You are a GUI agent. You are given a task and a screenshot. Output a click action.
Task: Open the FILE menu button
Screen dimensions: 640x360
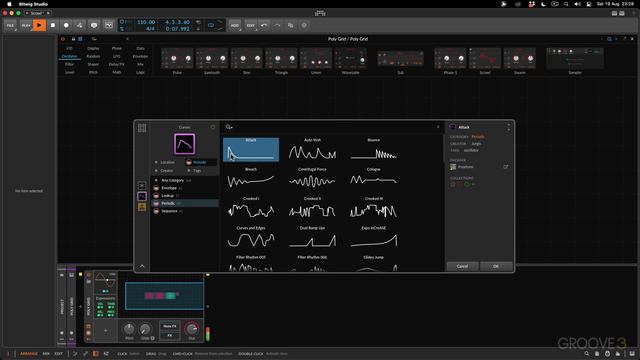point(10,25)
